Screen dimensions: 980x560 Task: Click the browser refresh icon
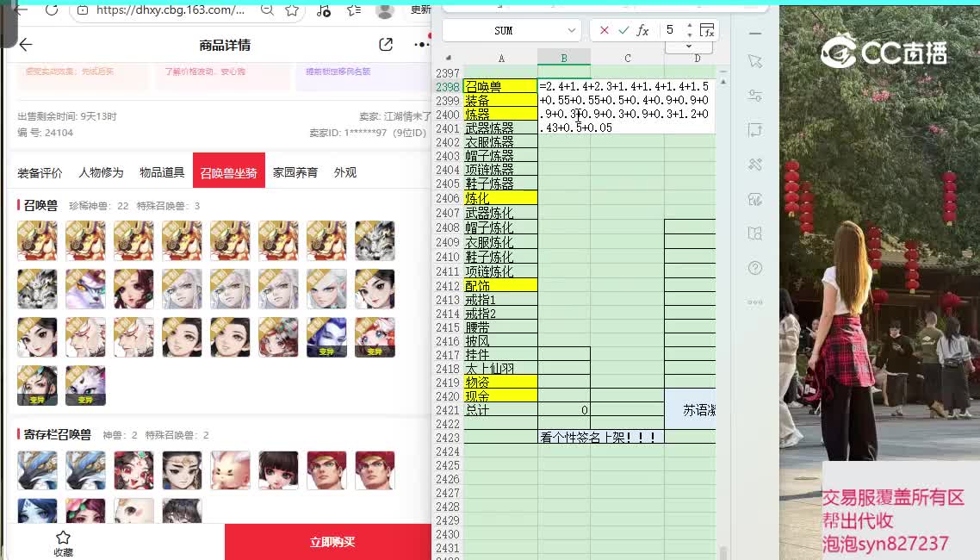pos(52,10)
